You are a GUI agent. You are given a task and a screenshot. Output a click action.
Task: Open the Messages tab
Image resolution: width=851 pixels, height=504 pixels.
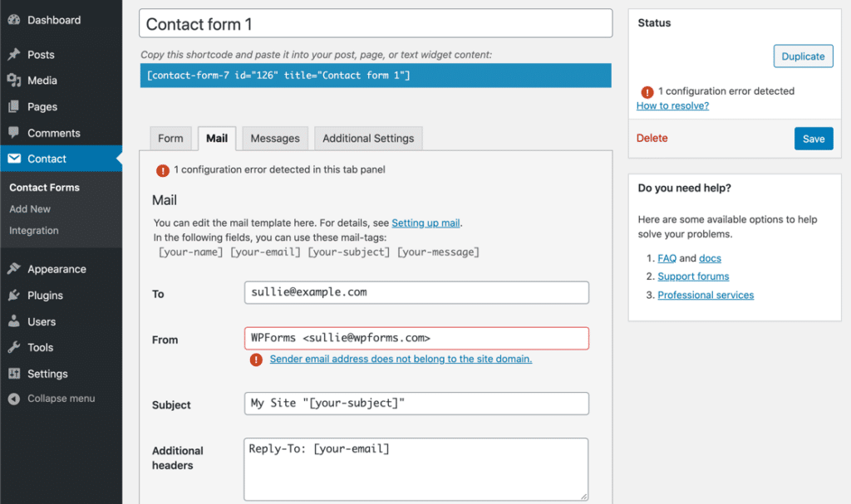(x=274, y=138)
